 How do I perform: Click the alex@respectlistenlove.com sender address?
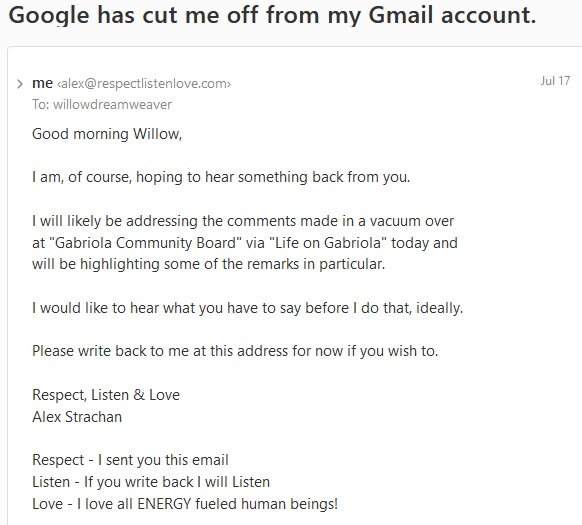tap(144, 84)
